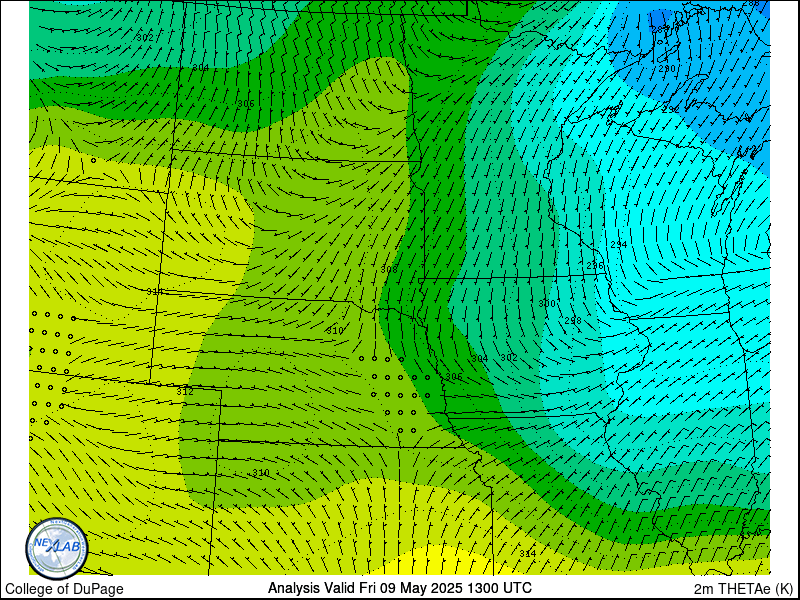Click the 294 contour label
Viewport: 800px width, 600px height.
point(619,245)
